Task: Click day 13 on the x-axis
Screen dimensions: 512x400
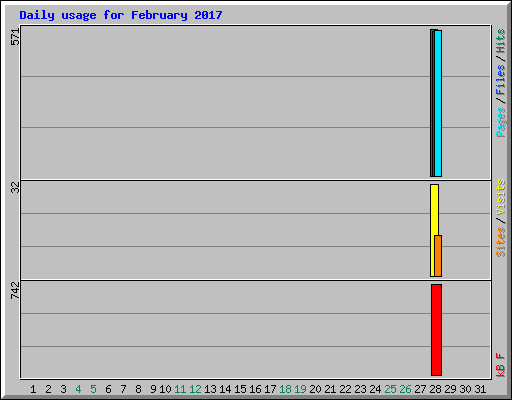Action: (x=210, y=389)
